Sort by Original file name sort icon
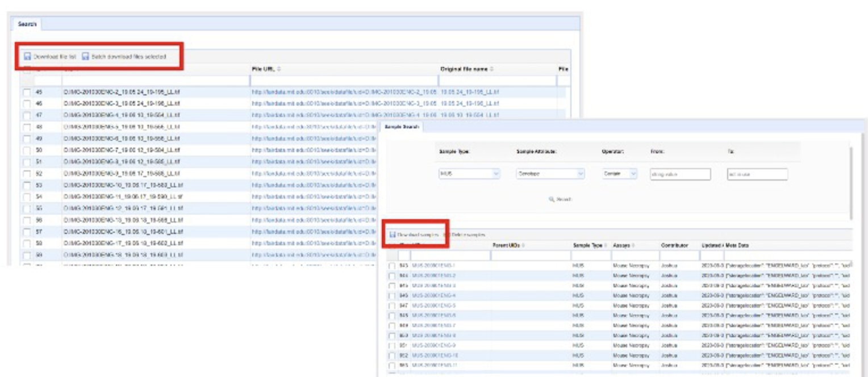The image size is (868, 377). point(492,69)
